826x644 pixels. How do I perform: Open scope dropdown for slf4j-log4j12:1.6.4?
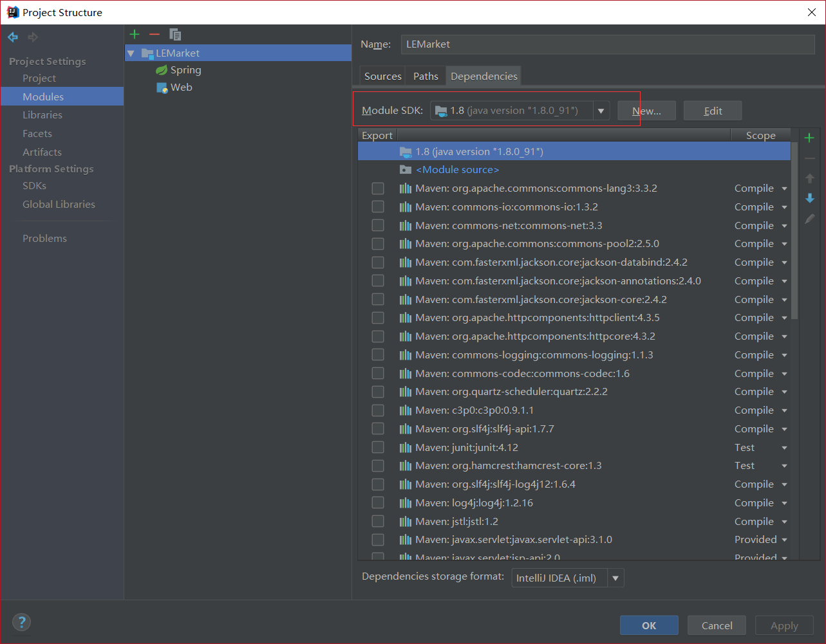784,484
